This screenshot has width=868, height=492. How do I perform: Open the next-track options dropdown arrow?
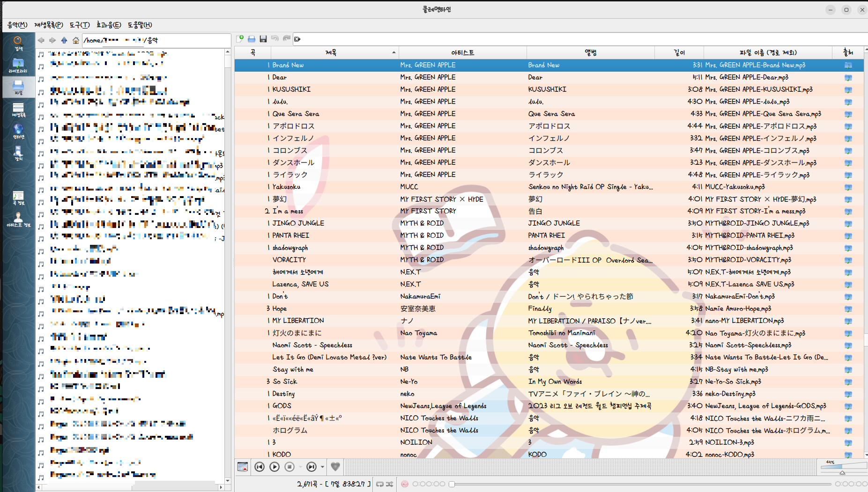coord(322,467)
